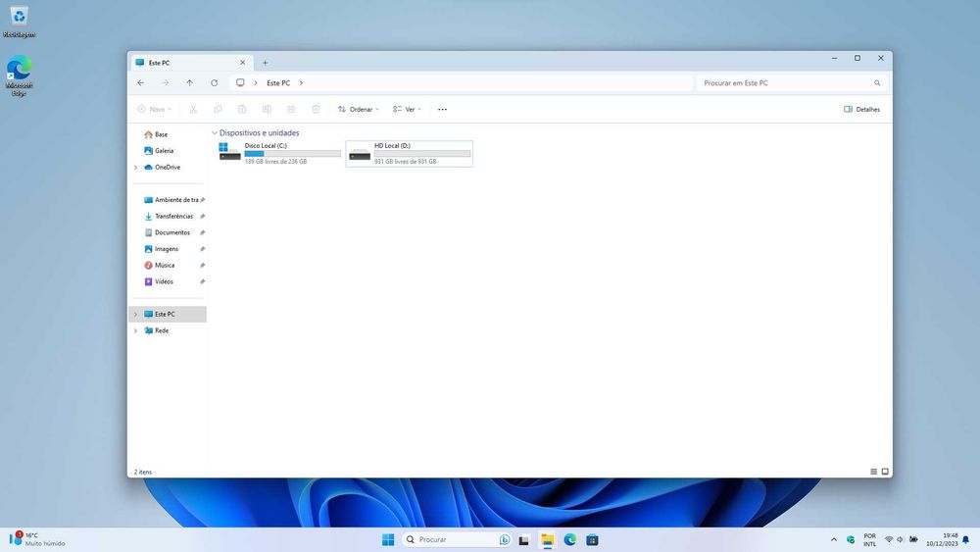
Task: Open Recycle Bin desktop icon
Action: [x=19, y=22]
